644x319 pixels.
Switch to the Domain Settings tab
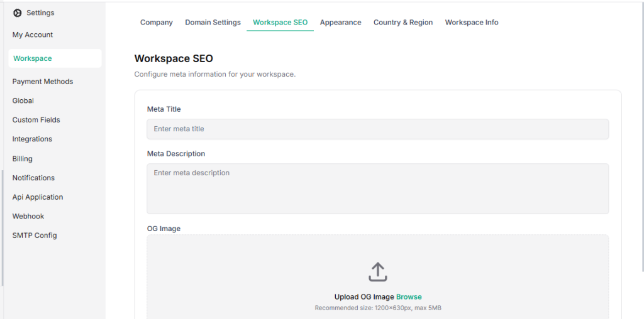point(213,23)
